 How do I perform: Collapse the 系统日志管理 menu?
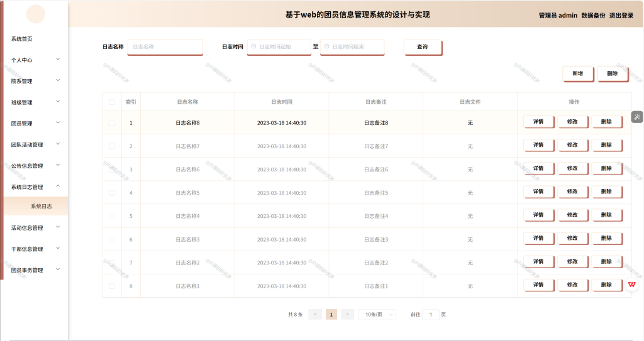coord(35,187)
